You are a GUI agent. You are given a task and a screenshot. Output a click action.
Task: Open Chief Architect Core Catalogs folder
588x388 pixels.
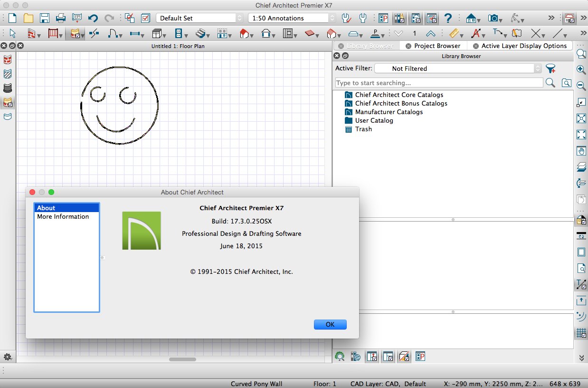(x=398, y=95)
